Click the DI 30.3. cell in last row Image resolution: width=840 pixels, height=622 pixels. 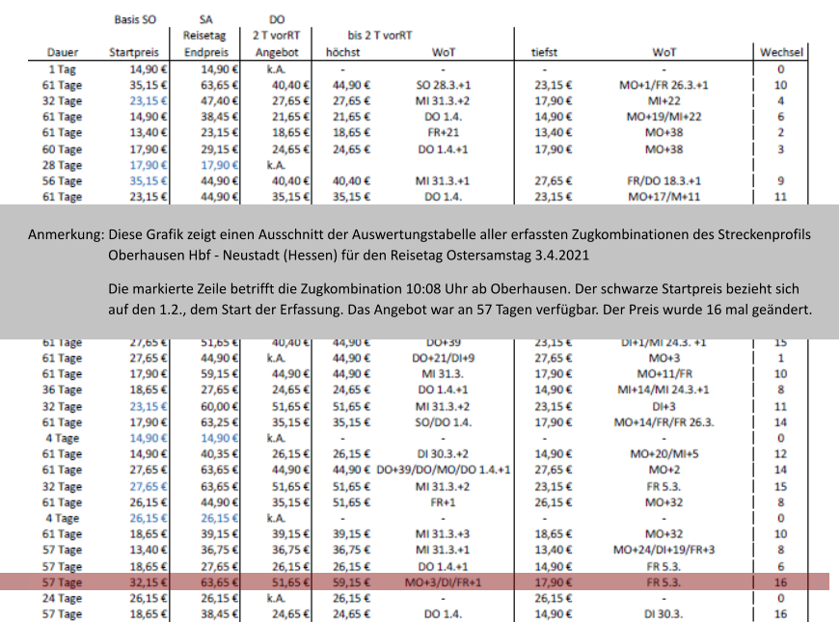(x=664, y=613)
